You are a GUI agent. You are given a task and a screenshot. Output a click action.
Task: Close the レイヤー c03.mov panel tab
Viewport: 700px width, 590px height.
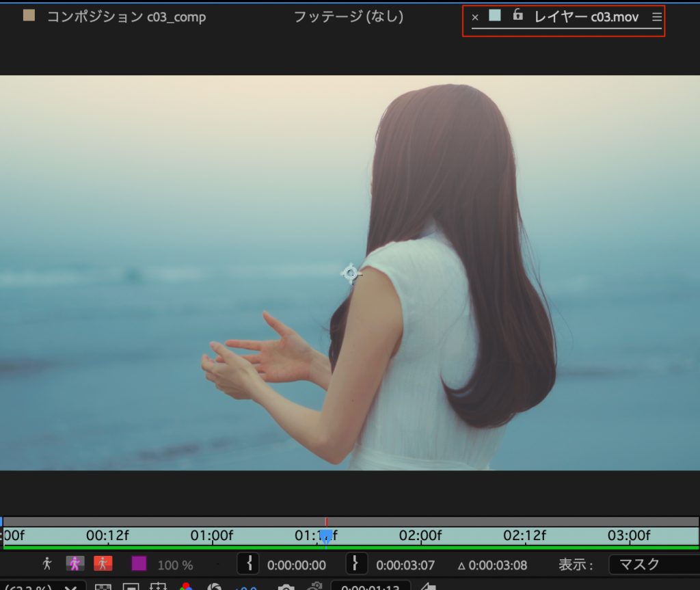pyautogui.click(x=475, y=17)
